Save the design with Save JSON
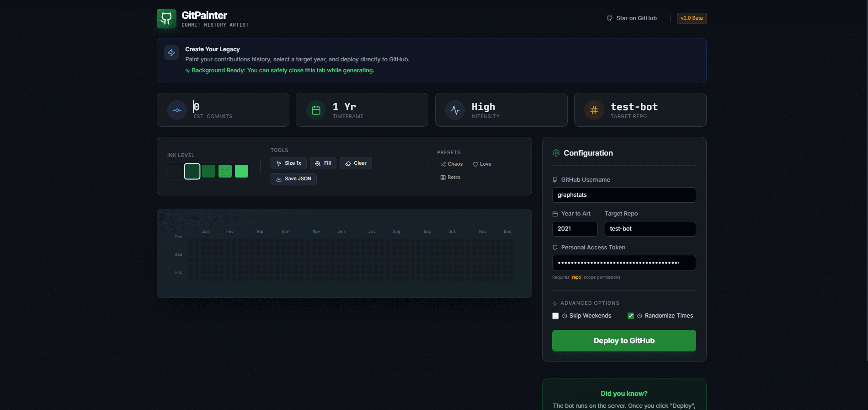 coord(293,179)
